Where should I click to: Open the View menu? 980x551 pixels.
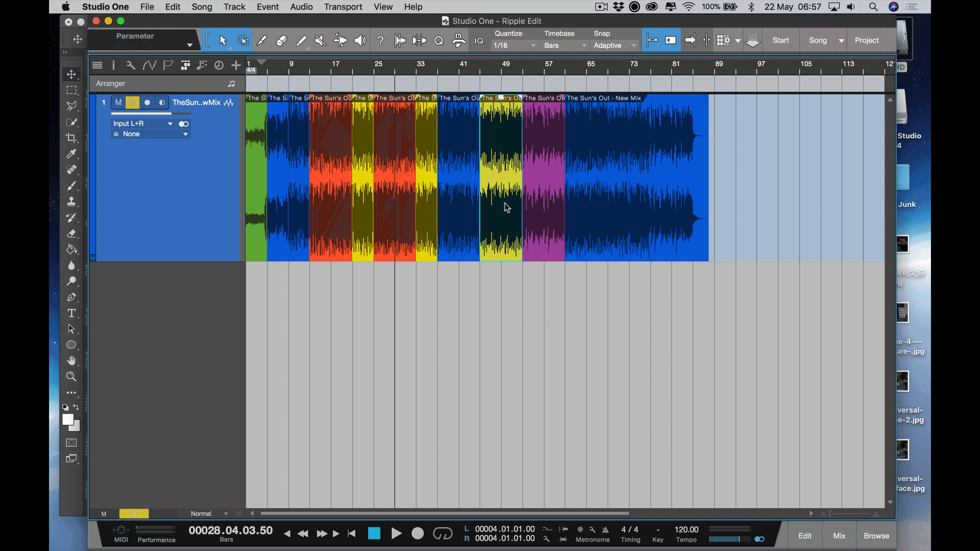click(x=383, y=7)
